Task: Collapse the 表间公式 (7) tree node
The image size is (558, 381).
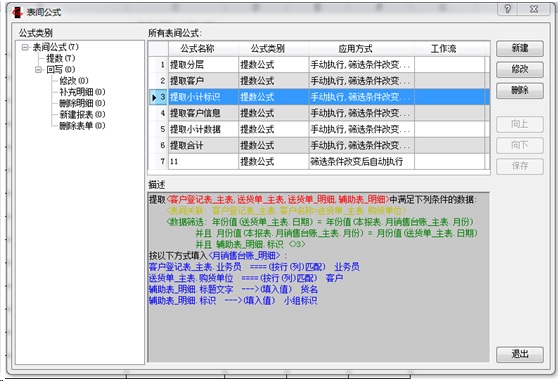Action: 25,47
